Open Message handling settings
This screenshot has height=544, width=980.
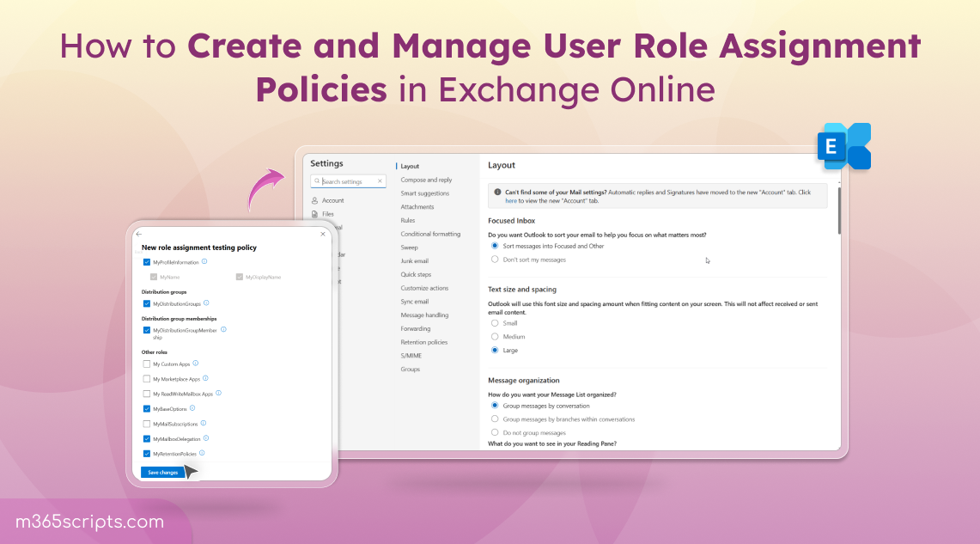click(x=425, y=315)
